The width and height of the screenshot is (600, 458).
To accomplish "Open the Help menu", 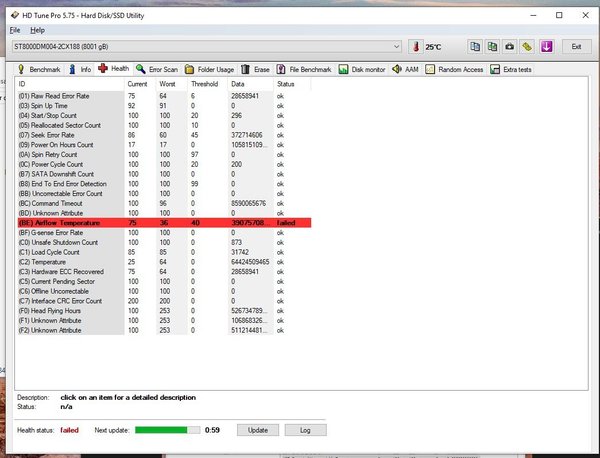I will [x=38, y=30].
